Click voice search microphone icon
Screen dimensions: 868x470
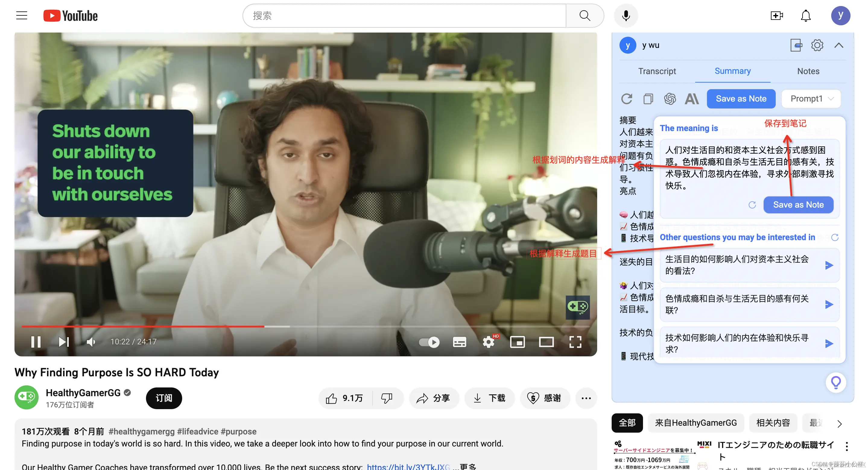click(x=626, y=16)
